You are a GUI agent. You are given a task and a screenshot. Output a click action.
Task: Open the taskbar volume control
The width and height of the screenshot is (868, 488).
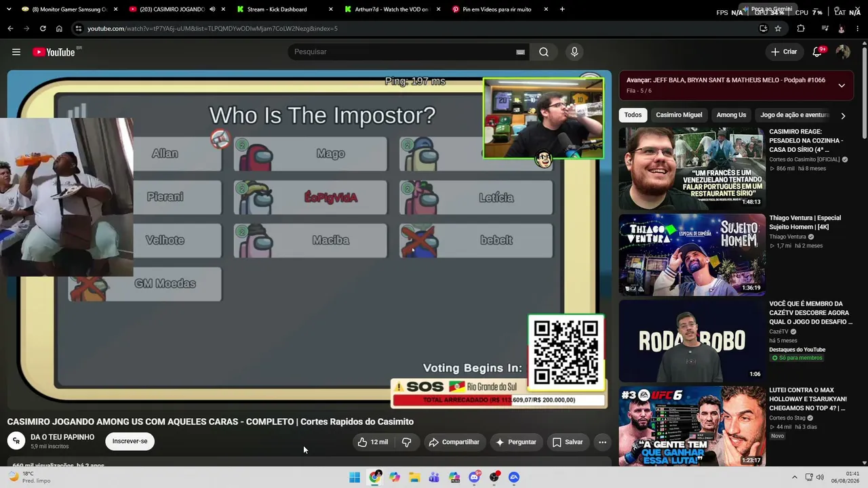click(820, 477)
